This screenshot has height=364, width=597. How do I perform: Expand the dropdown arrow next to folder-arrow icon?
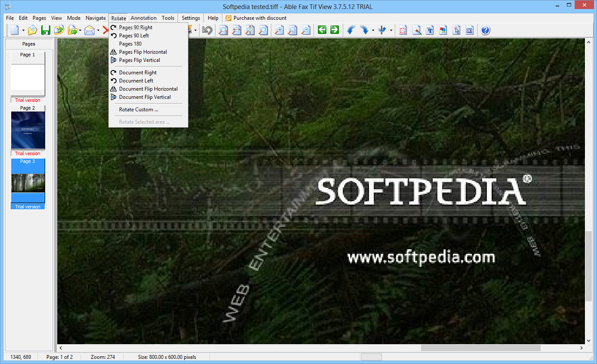pyautogui.click(x=80, y=31)
